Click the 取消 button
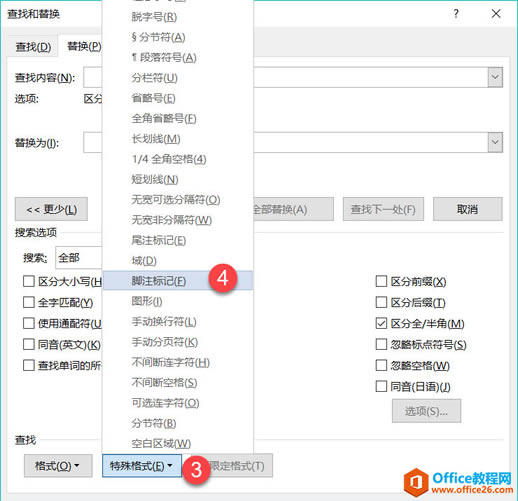 click(468, 209)
